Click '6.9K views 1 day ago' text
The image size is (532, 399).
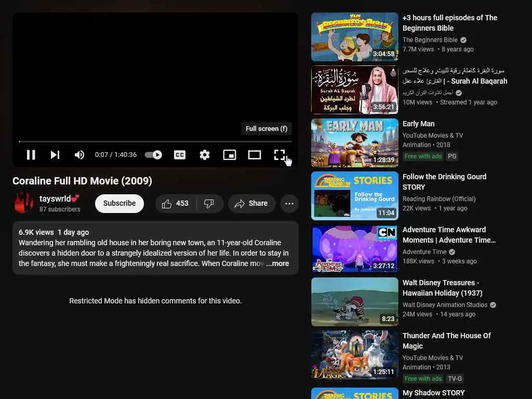pyautogui.click(x=54, y=232)
